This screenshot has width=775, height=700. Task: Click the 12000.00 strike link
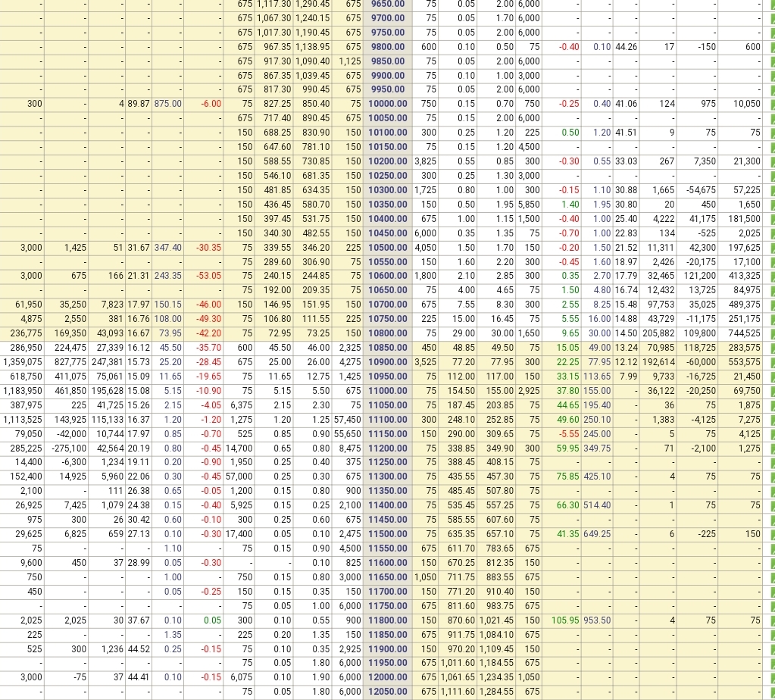pyautogui.click(x=388, y=677)
